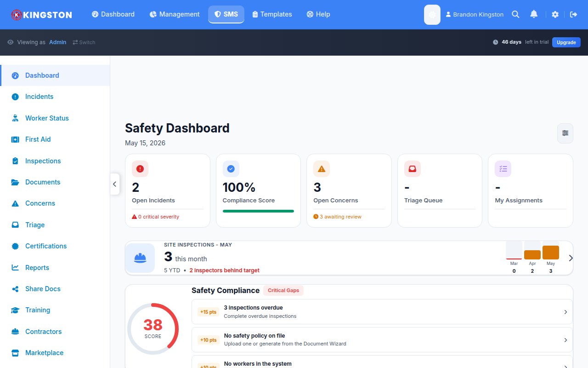588x368 pixels.
Task: Open the search magnifier icon
Action: [515, 14]
